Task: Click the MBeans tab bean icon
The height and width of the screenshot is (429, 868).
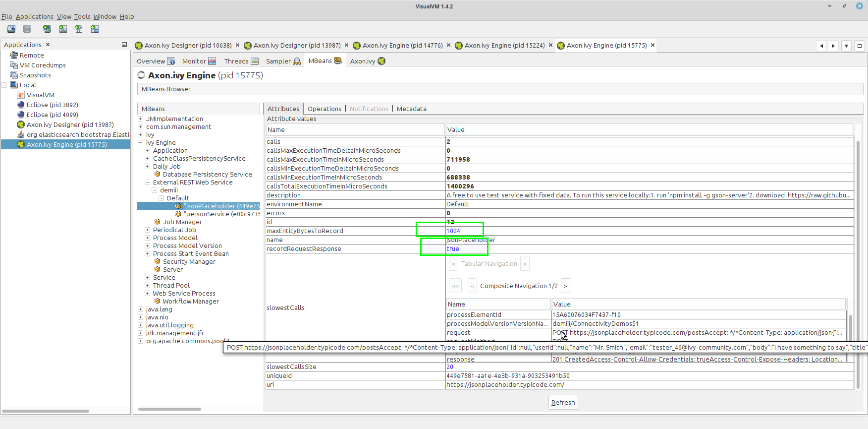Action: point(338,61)
